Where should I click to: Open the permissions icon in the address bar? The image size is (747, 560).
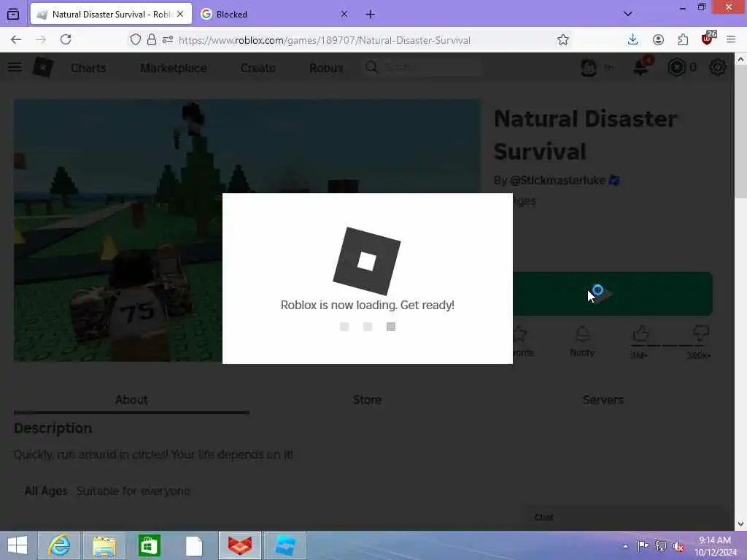(167, 39)
